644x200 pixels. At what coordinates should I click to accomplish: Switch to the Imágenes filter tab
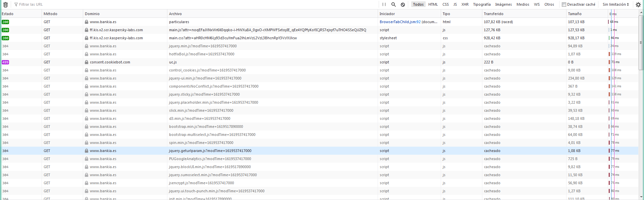503,5
